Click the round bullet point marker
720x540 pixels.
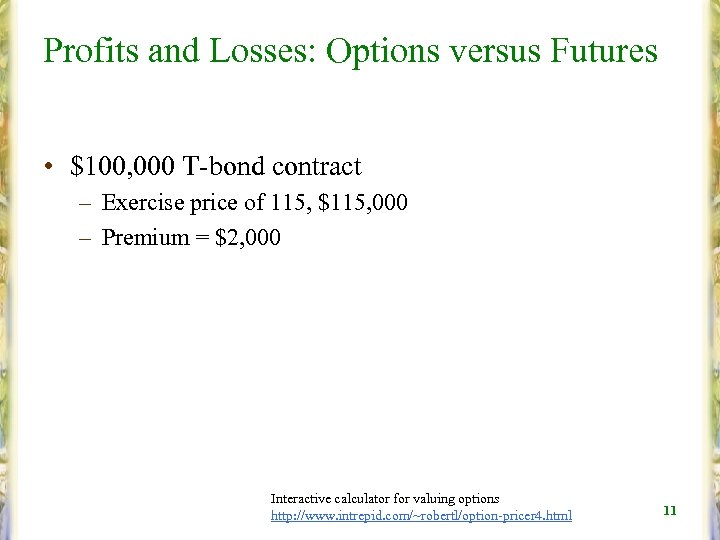tap(48, 167)
